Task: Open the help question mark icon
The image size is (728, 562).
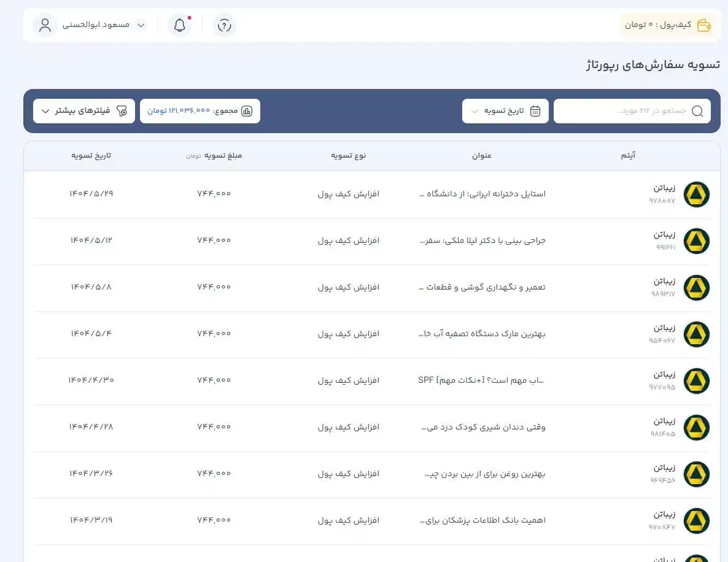Action: pos(225,25)
